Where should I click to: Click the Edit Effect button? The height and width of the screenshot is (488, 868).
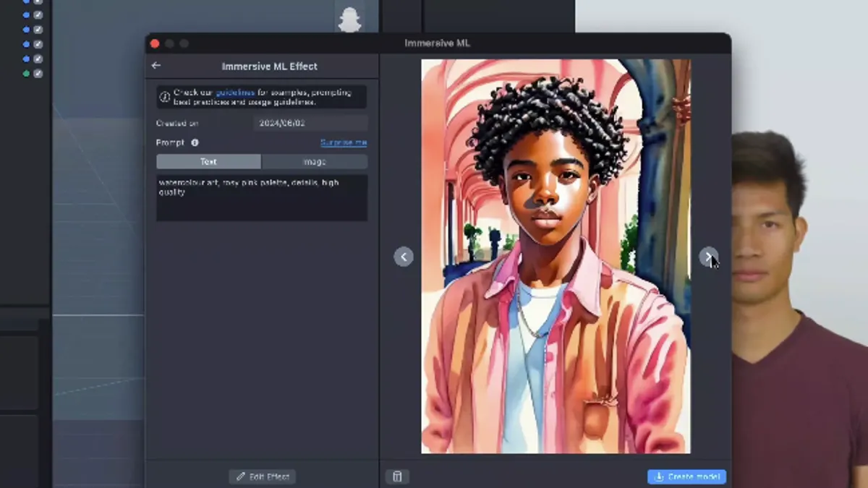(263, 476)
